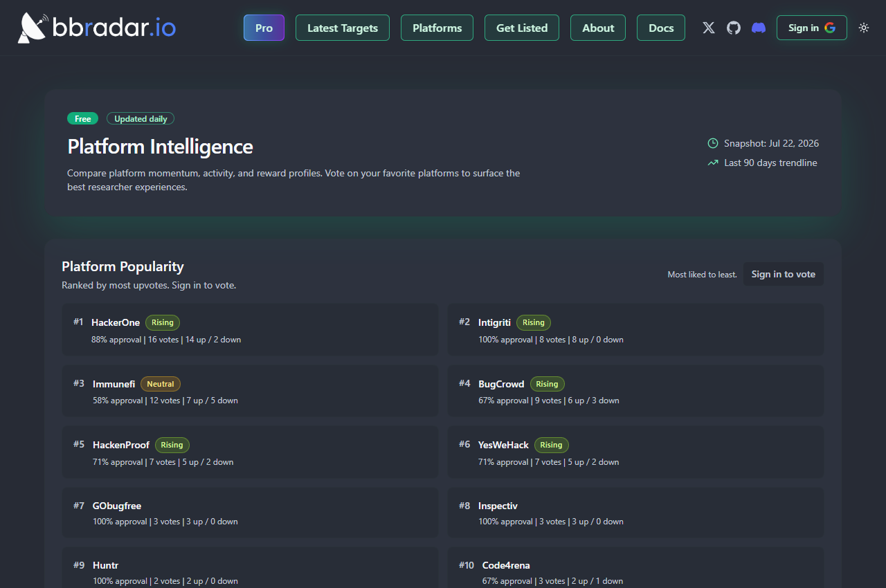Click the Platform Intelligence heading
Screen dimensions: 886x588
click(x=160, y=147)
